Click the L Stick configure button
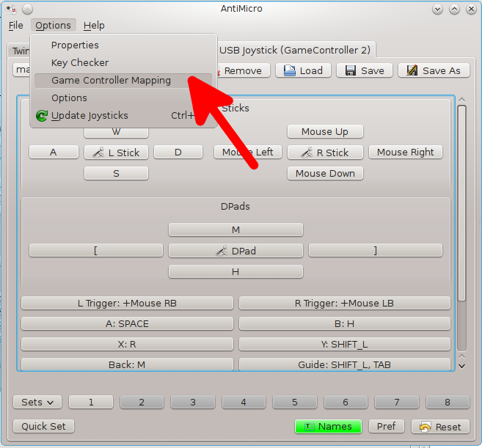Viewport: 482px width, 448px height. click(116, 153)
